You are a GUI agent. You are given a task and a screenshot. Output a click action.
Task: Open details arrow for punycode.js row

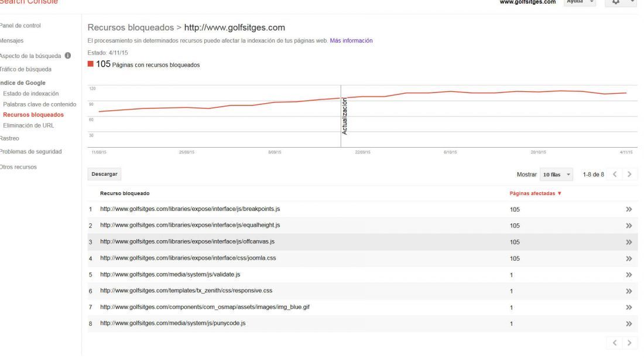(x=628, y=323)
